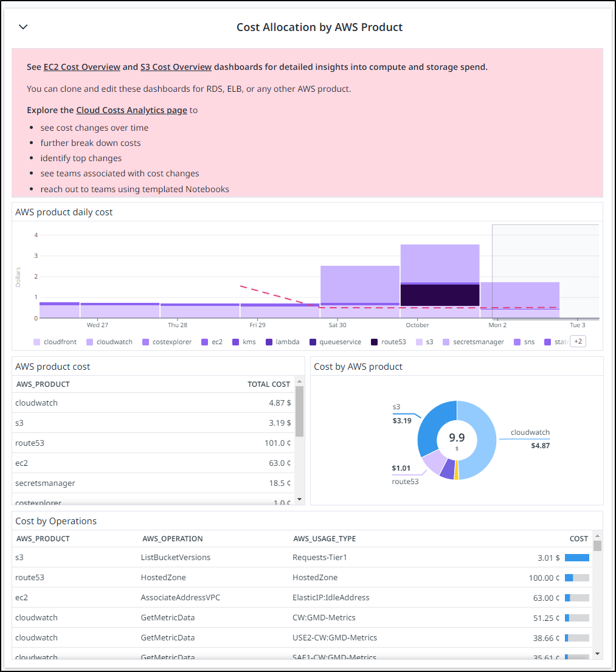This screenshot has width=616, height=672.
Task: Select the CW:GMD-Metrics usage type cell
Action: point(324,618)
